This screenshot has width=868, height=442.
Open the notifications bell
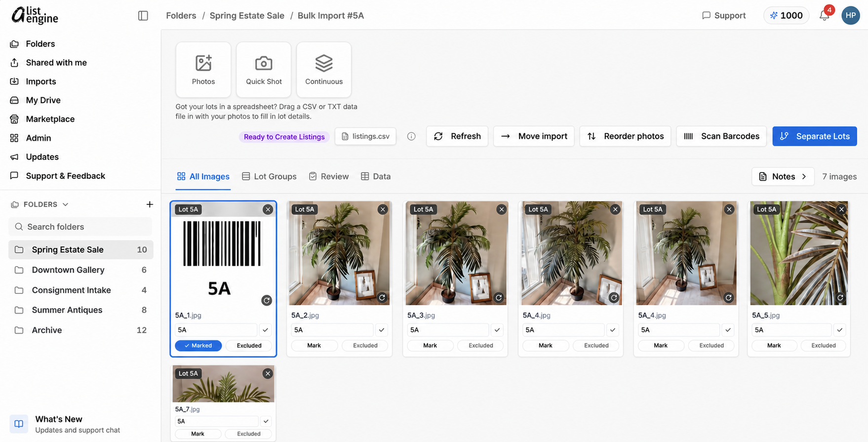click(824, 15)
